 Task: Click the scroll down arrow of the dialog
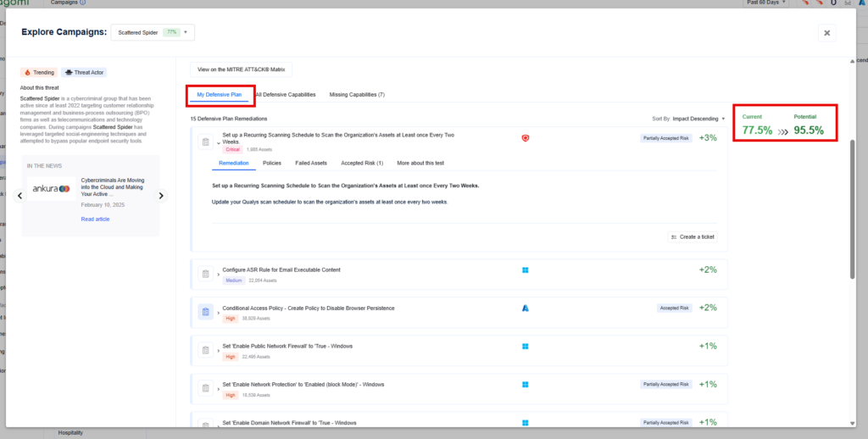tap(853, 424)
